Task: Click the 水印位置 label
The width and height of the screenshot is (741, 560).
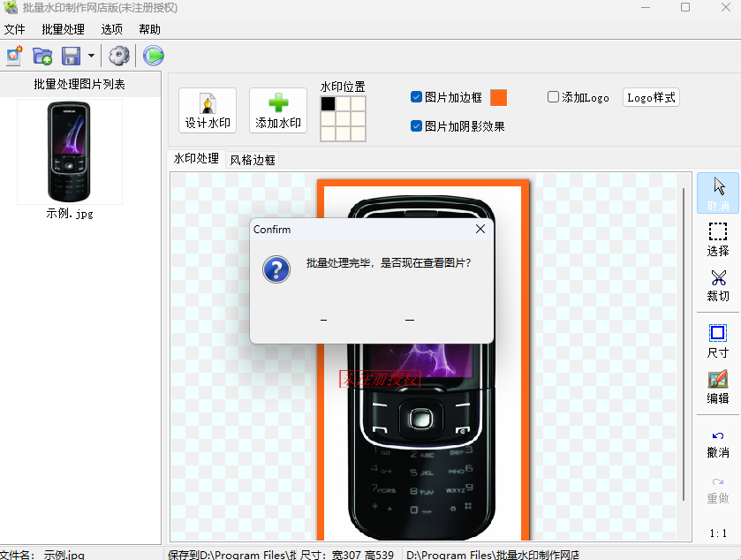Action: pos(343,87)
